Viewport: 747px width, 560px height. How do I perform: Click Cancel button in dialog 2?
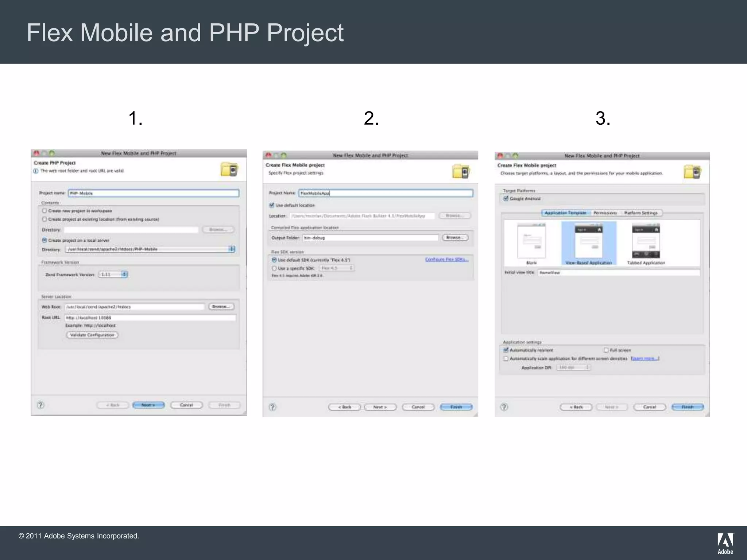click(418, 407)
